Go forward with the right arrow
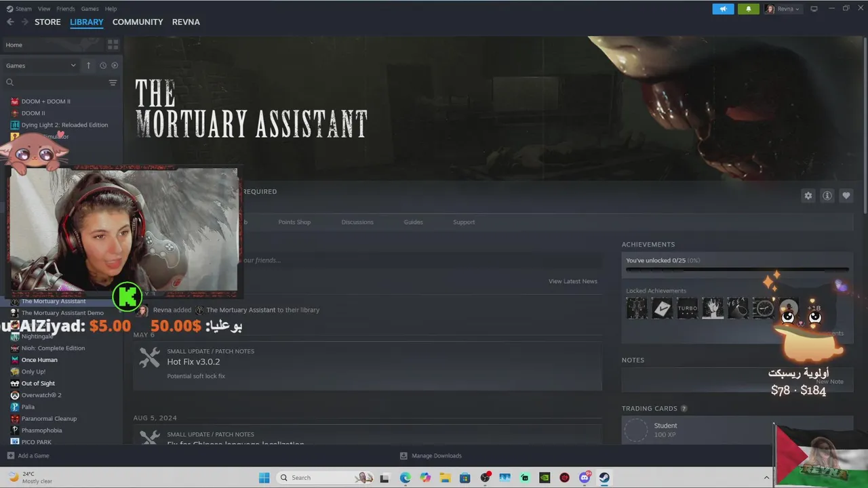This screenshot has height=488, width=868. [x=25, y=22]
